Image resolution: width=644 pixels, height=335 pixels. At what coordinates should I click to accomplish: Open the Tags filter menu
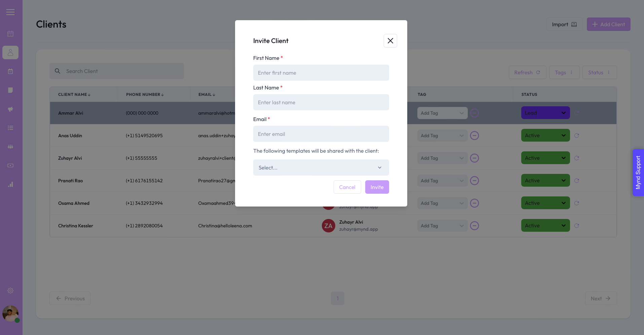(564, 72)
